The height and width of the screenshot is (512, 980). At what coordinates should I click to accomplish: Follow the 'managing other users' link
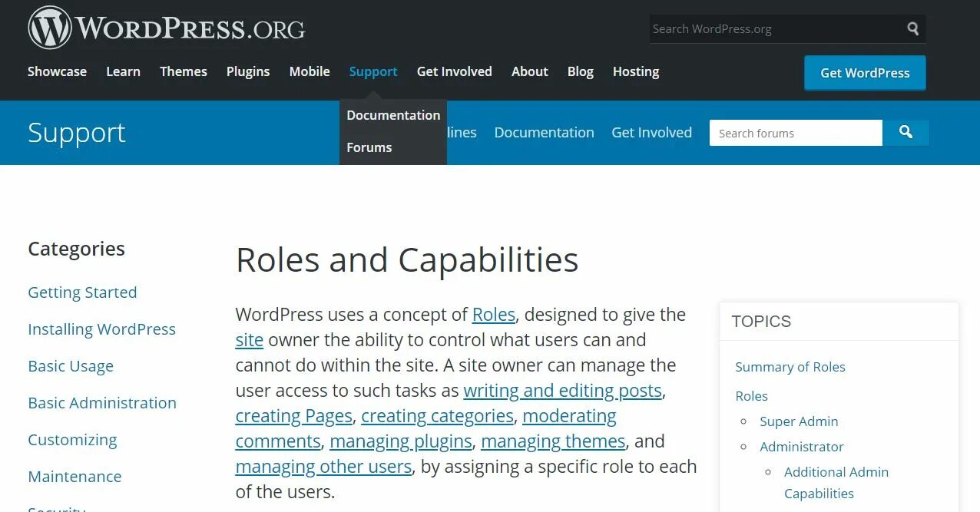[x=324, y=467]
